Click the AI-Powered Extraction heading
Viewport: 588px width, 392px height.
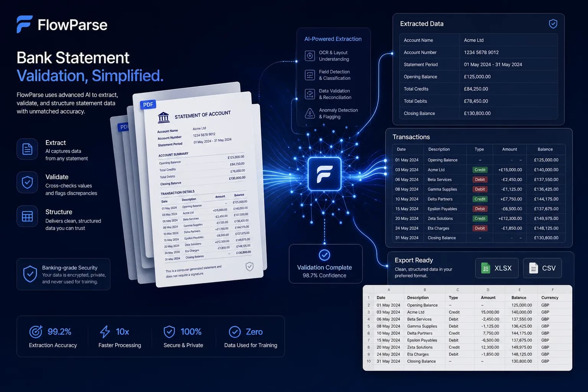point(333,39)
